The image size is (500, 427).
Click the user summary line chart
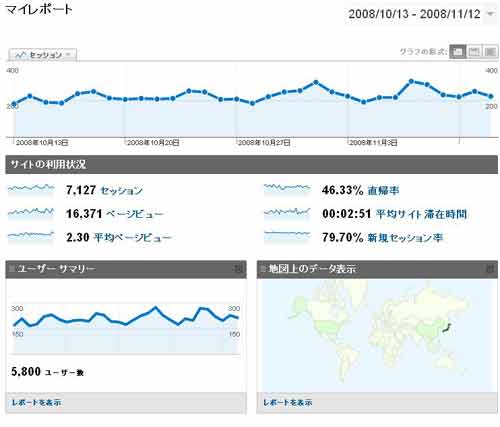tap(126, 328)
